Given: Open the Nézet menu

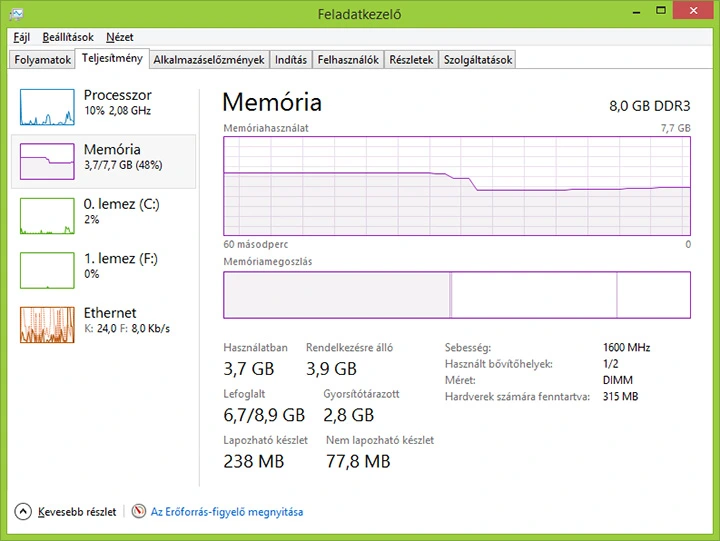Looking at the screenshot, I should click(x=121, y=37).
